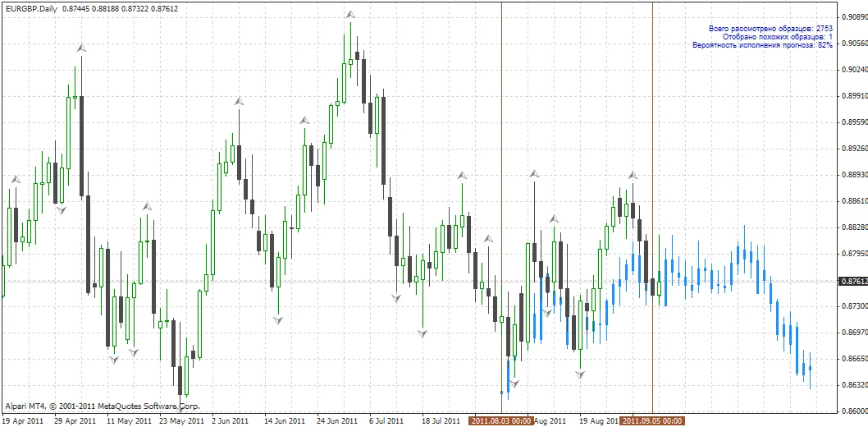Click the EURGBP,Daily chart title text
Viewport: 868px width, 427px height.
[x=31, y=9]
